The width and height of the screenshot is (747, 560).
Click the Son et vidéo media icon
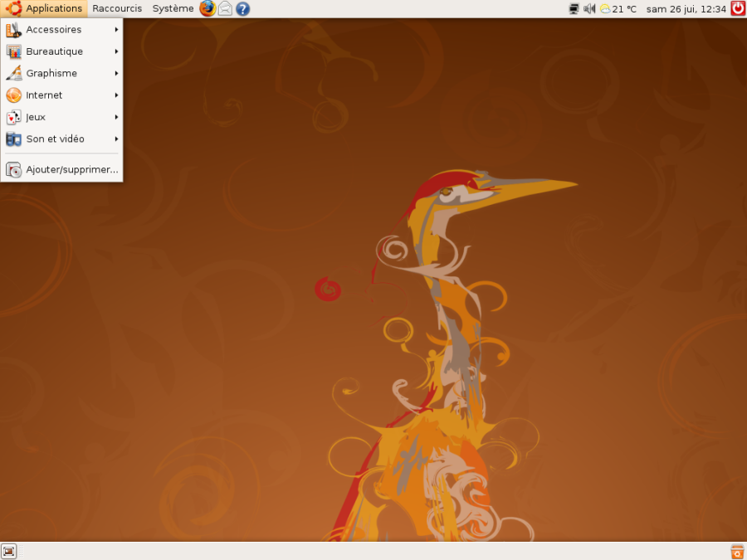[13, 139]
